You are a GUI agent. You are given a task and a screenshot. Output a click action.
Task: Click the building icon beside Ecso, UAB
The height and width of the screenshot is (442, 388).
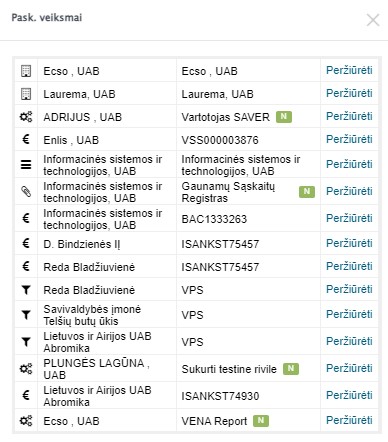click(26, 71)
